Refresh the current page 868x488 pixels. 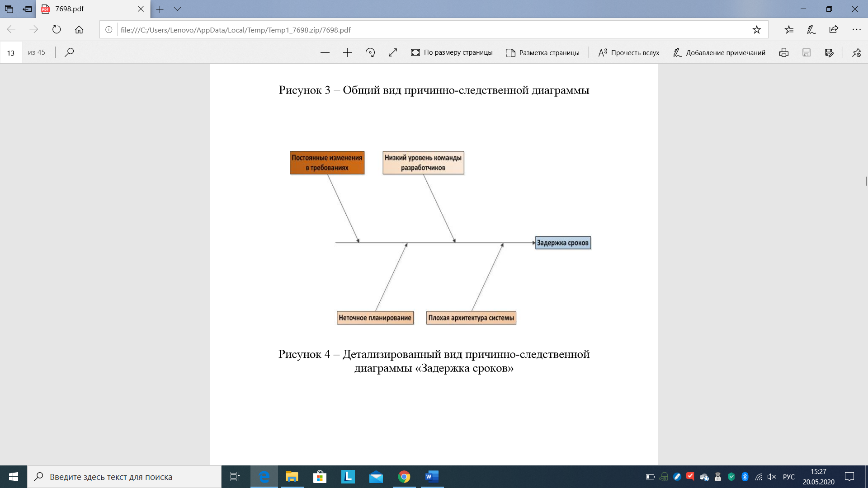coord(57,30)
